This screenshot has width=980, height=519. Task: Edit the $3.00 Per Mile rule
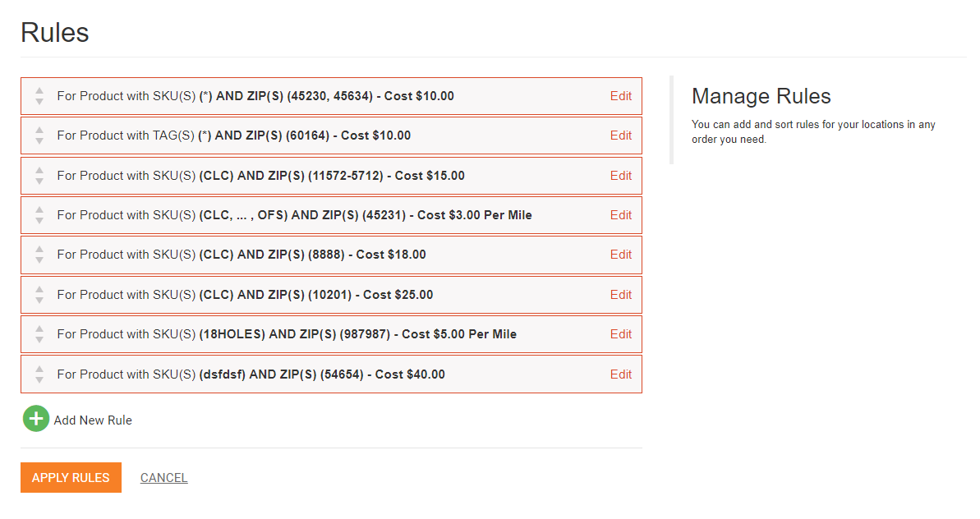[620, 215]
